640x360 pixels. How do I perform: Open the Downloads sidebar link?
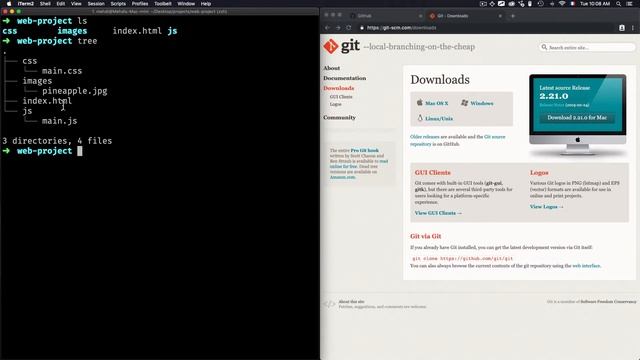(338, 88)
